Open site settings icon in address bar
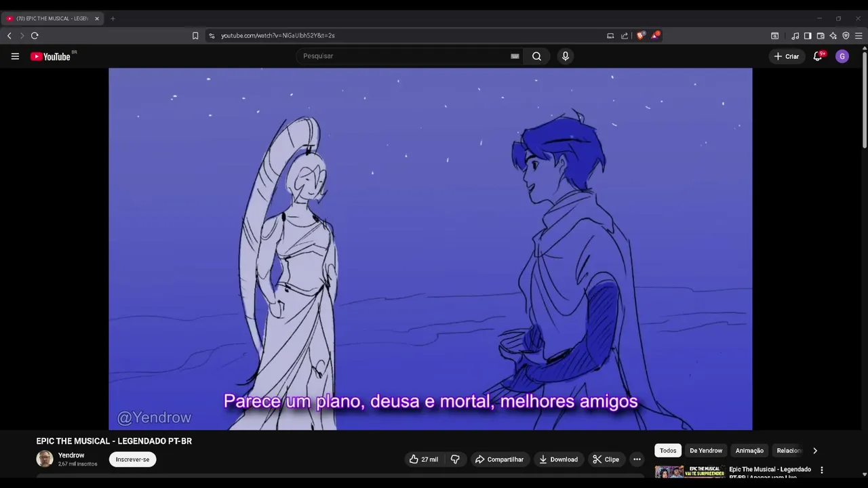The image size is (868, 488). pos(212,35)
